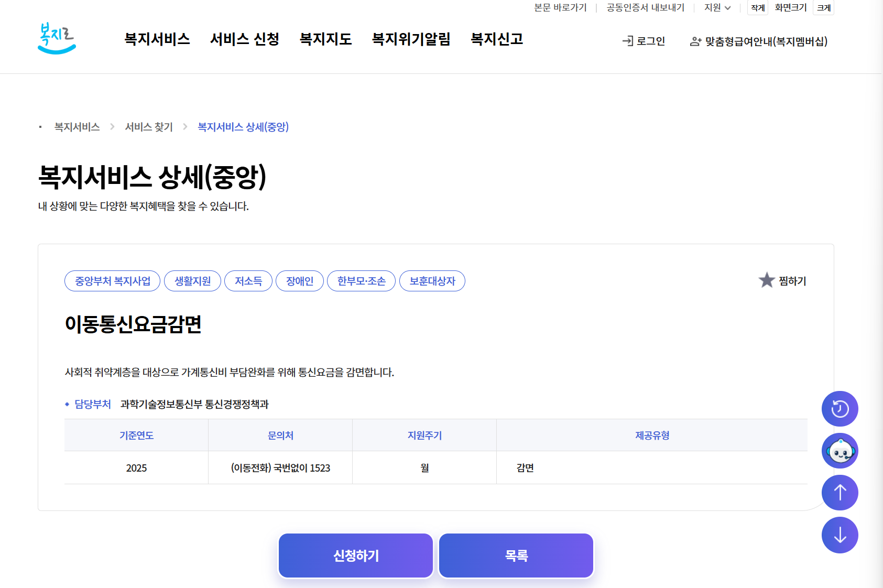Select the 한부모·조손 tag

362,281
